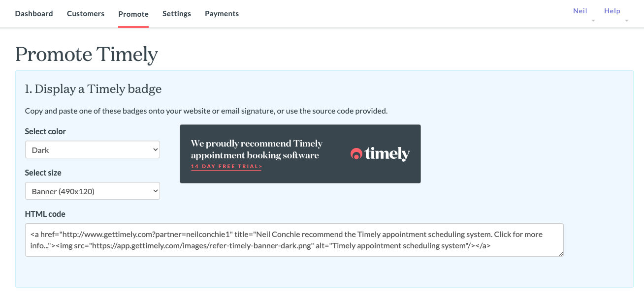
Task: Go to the Dashboard tab
Action: (x=34, y=14)
